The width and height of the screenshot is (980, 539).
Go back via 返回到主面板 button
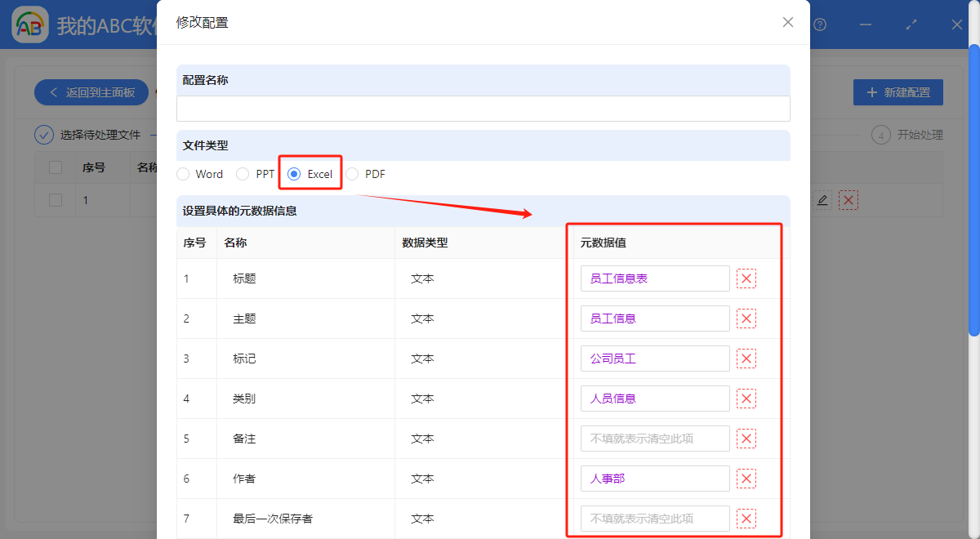(91, 92)
